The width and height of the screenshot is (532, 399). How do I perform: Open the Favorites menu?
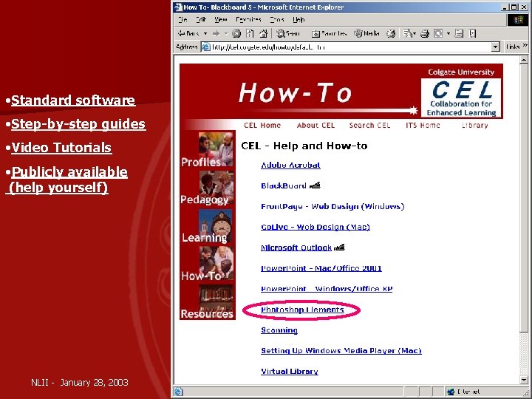[x=248, y=20]
